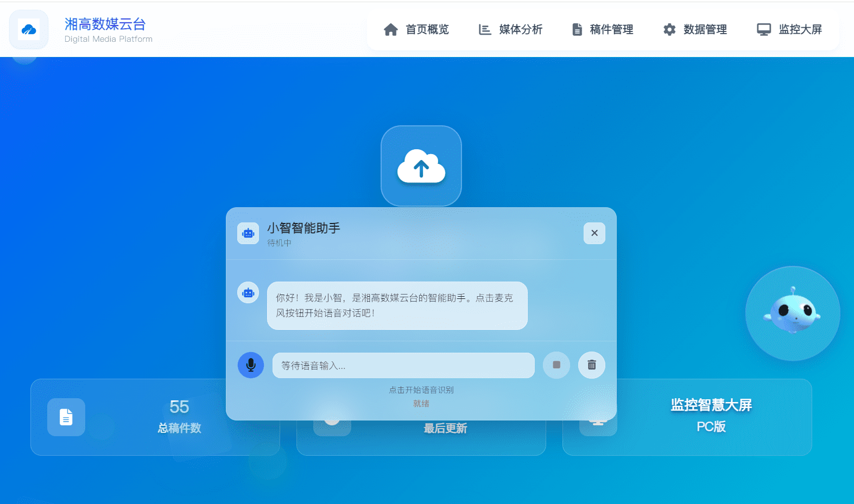Open the 首页概览 navigation tab
The image size is (854, 504).
416,30
